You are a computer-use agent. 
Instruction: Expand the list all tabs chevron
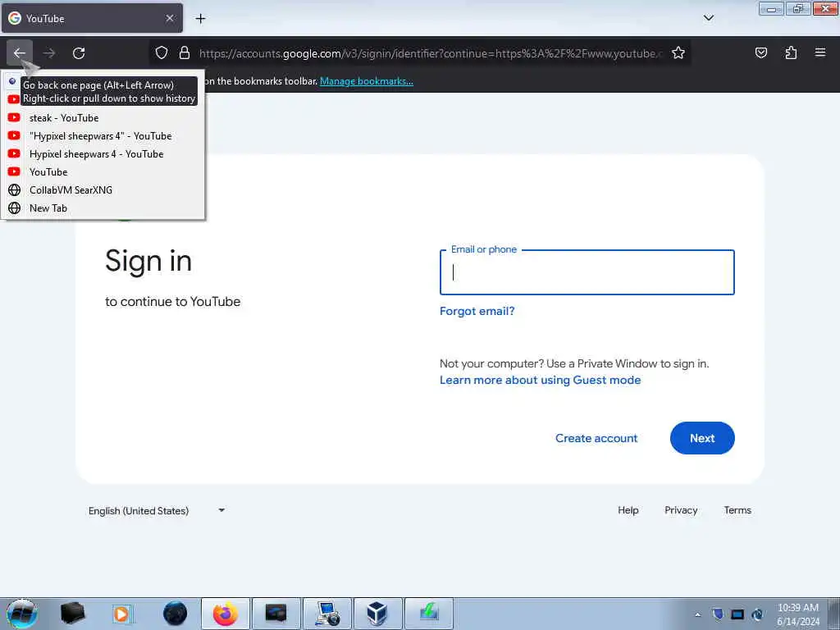pyautogui.click(x=708, y=18)
